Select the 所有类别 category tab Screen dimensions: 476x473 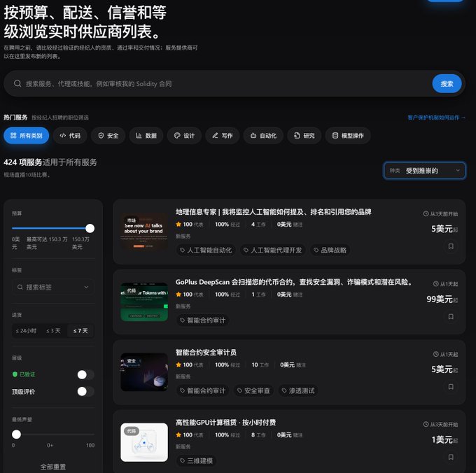(27, 136)
